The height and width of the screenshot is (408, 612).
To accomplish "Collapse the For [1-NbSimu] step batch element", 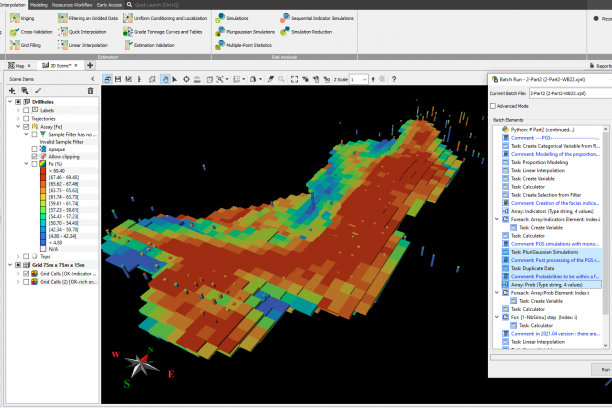I will coord(497,317).
